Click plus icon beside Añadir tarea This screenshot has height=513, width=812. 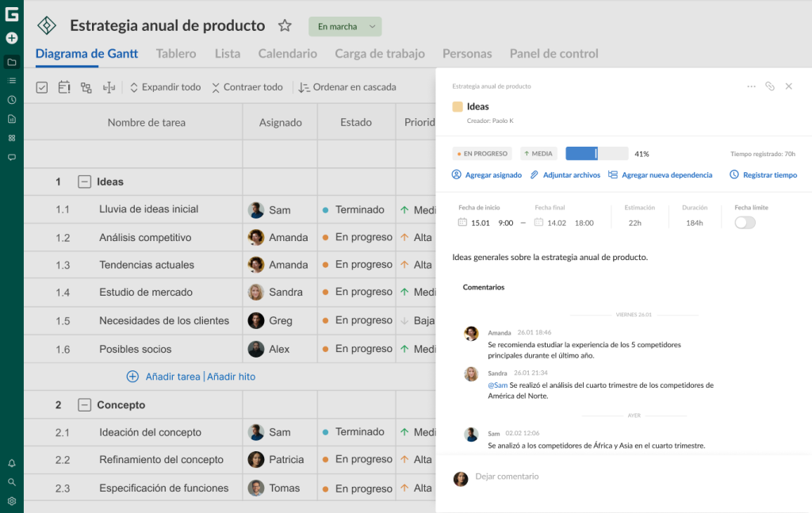[x=132, y=377]
